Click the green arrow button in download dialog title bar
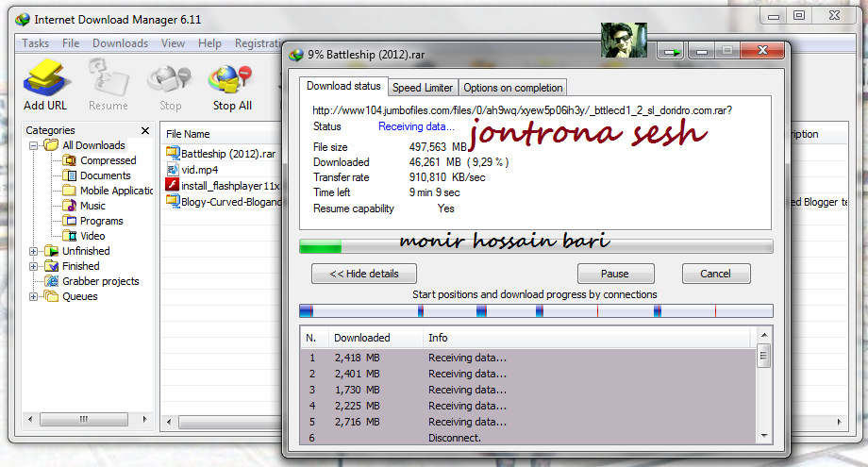 (672, 52)
